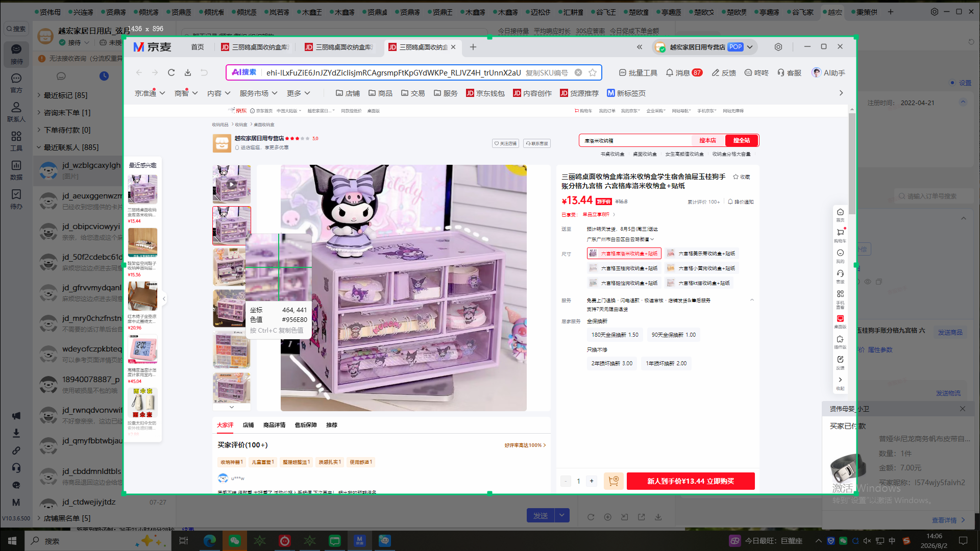
Task: Click the 联系客服 button
Action: (537, 143)
